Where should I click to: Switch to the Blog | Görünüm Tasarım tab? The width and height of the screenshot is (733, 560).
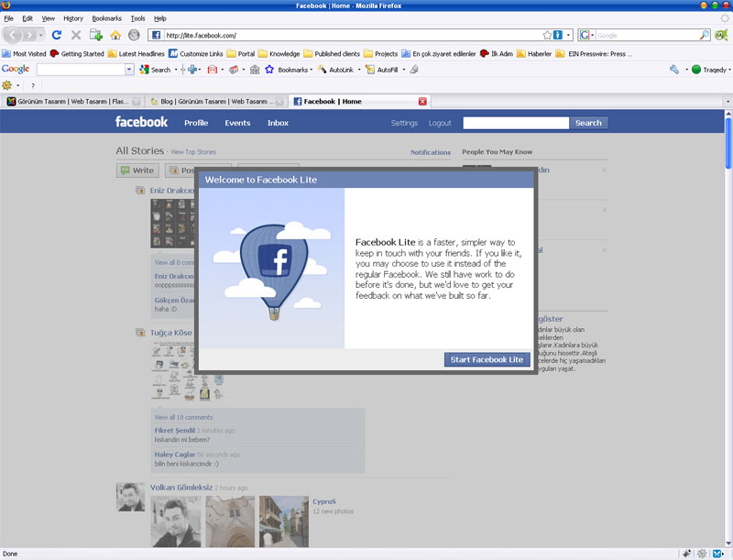(x=217, y=102)
